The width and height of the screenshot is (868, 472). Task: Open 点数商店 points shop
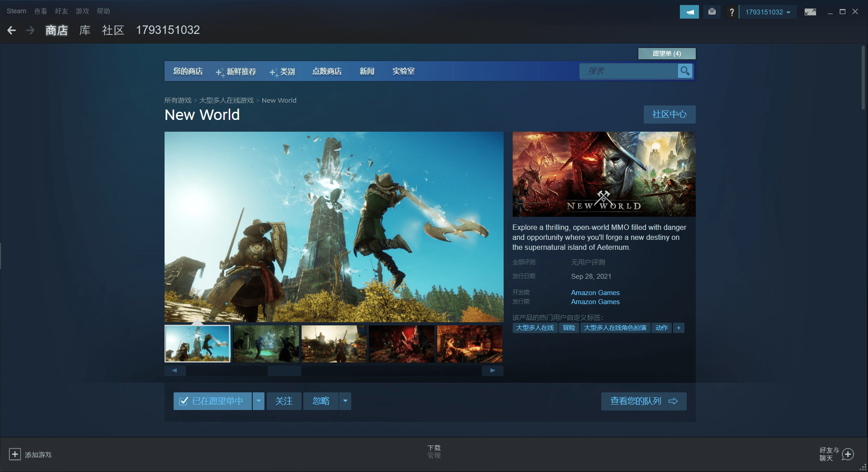click(x=327, y=71)
